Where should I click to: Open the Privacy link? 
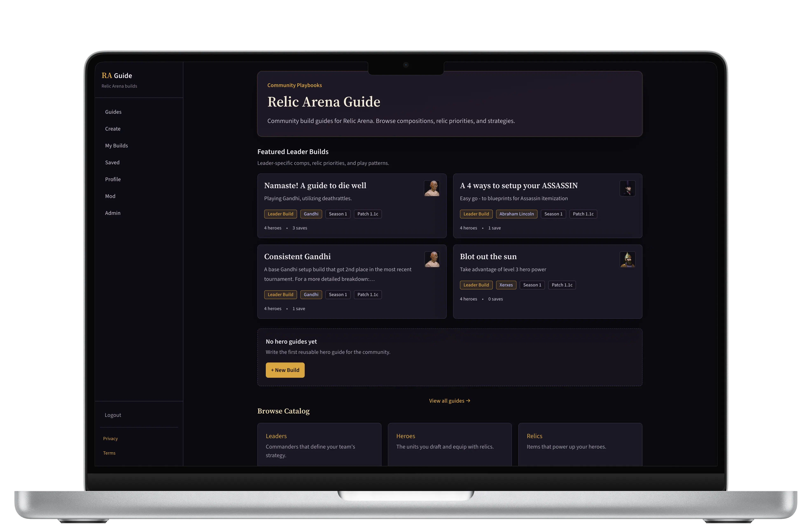[110, 439]
